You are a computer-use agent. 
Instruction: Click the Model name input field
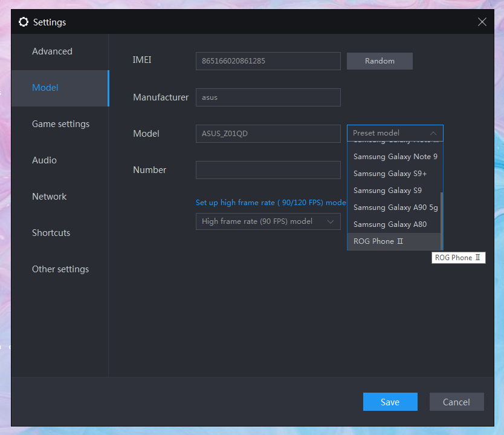(268, 134)
